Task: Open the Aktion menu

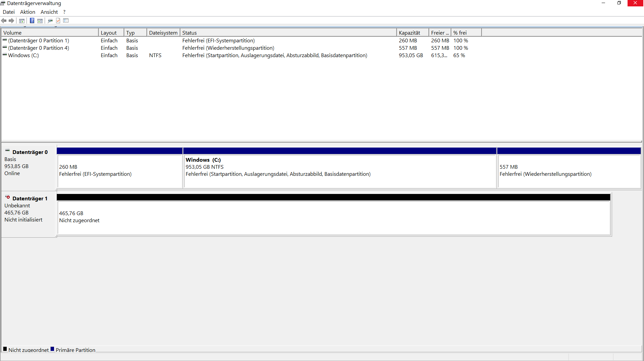Action: pyautogui.click(x=28, y=12)
